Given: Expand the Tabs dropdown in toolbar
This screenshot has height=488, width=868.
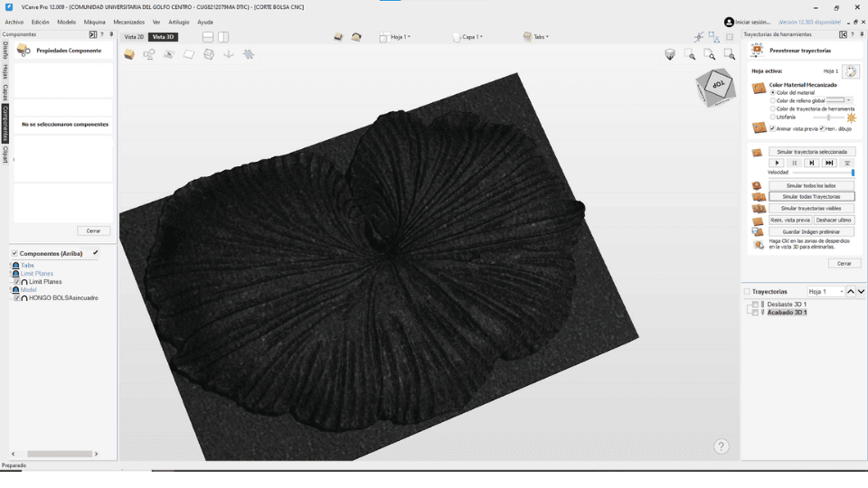Looking at the screenshot, I should [540, 37].
